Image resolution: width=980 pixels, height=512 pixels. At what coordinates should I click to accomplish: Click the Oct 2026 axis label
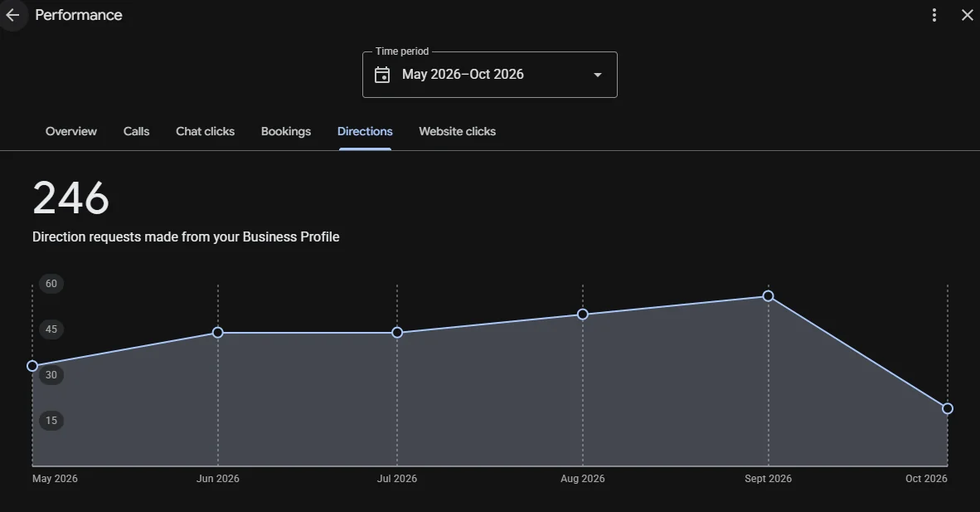tap(926, 479)
